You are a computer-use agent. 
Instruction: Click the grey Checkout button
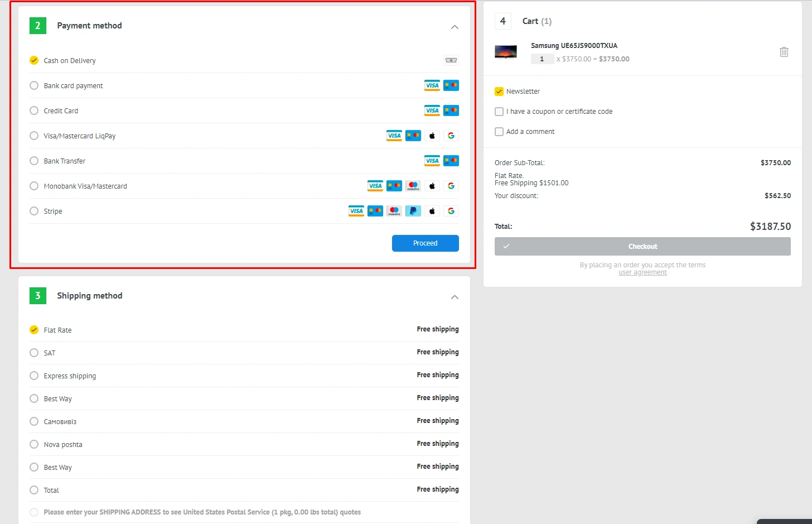click(642, 247)
